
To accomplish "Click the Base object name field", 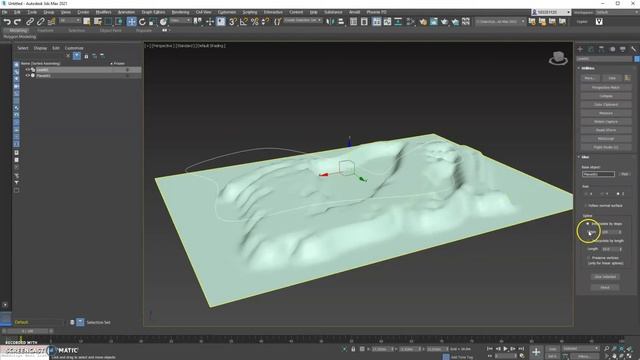I will click(598, 174).
